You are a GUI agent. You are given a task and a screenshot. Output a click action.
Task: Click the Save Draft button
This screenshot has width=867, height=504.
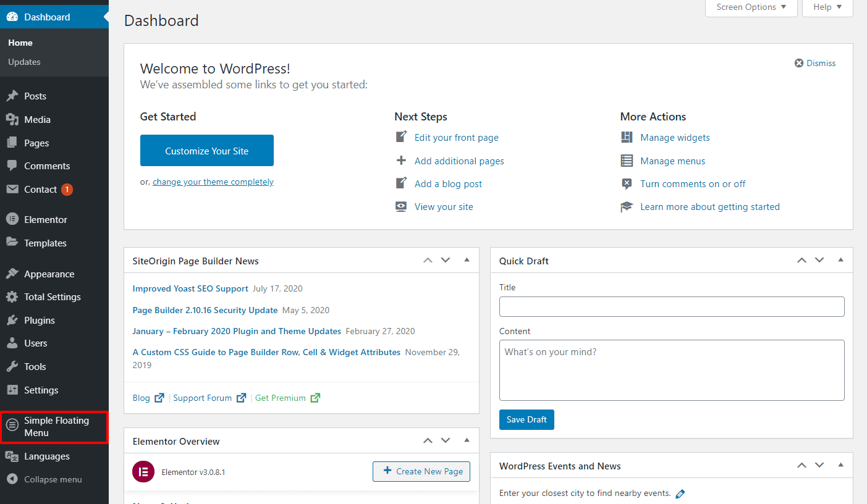pyautogui.click(x=527, y=419)
